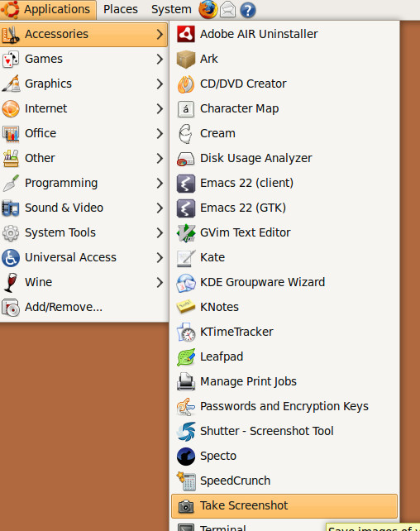Viewport: 420px width, 531px height.
Task: Open the Applications menu in top panel
Action: [x=48, y=9]
